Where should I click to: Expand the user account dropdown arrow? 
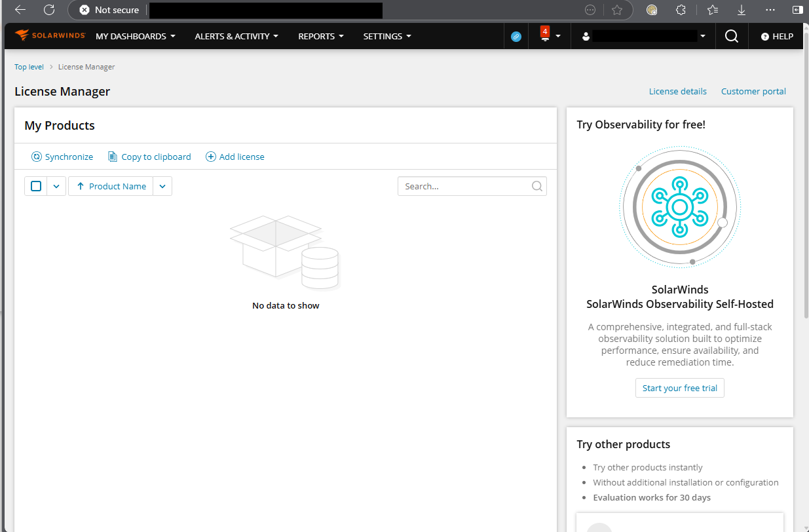tap(703, 37)
